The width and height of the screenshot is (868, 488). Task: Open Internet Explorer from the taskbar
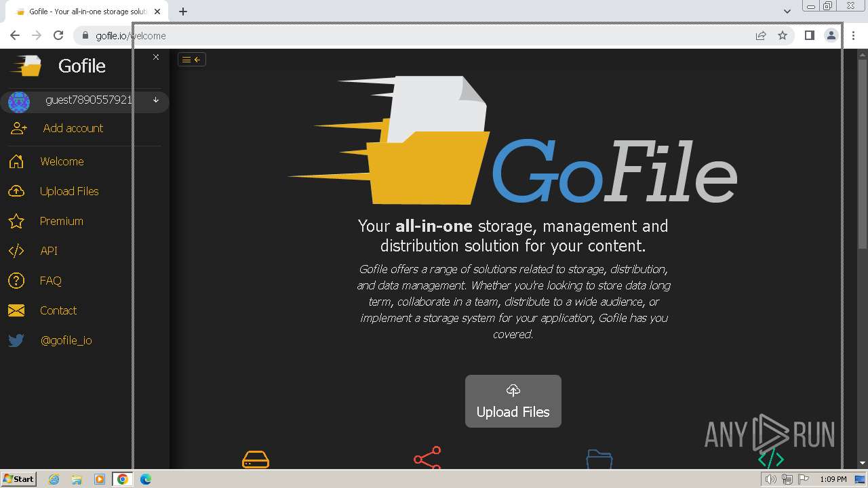point(54,479)
